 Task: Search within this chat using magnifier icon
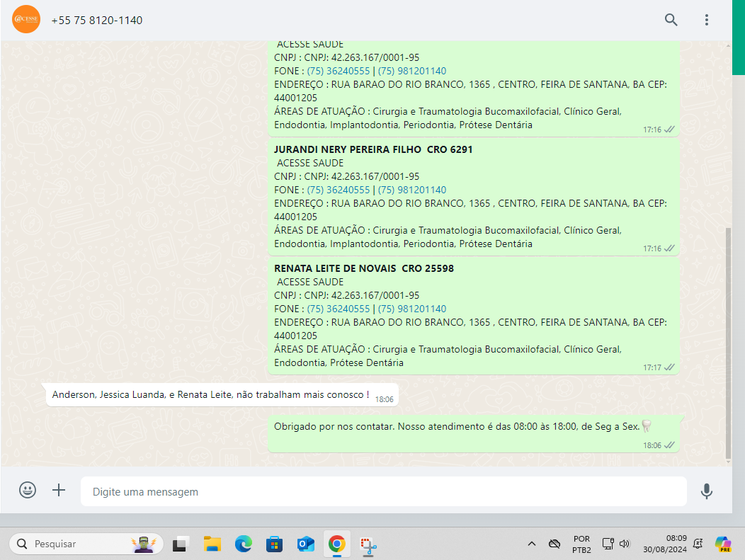[x=671, y=20]
